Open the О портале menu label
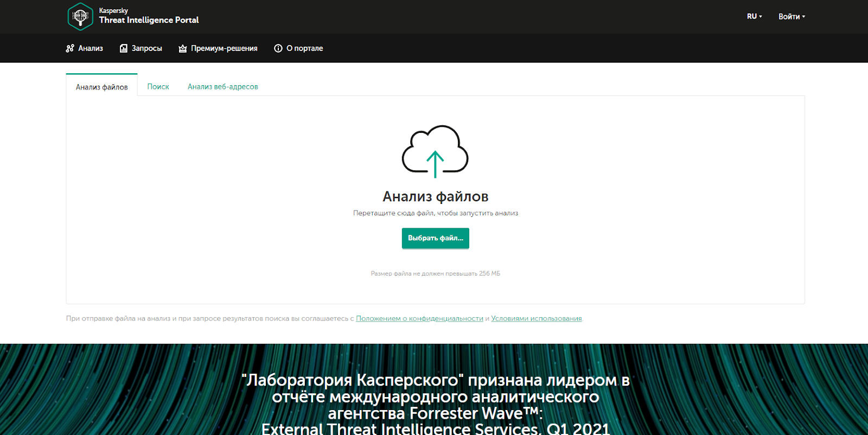The image size is (868, 435). click(x=304, y=48)
